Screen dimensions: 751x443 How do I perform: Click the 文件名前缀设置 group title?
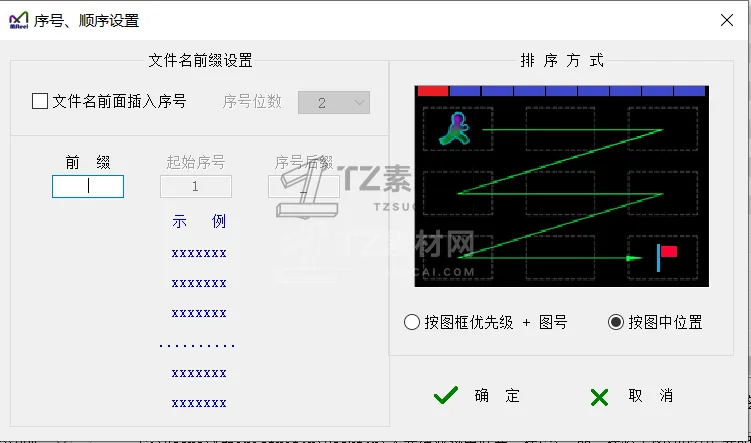tap(200, 60)
